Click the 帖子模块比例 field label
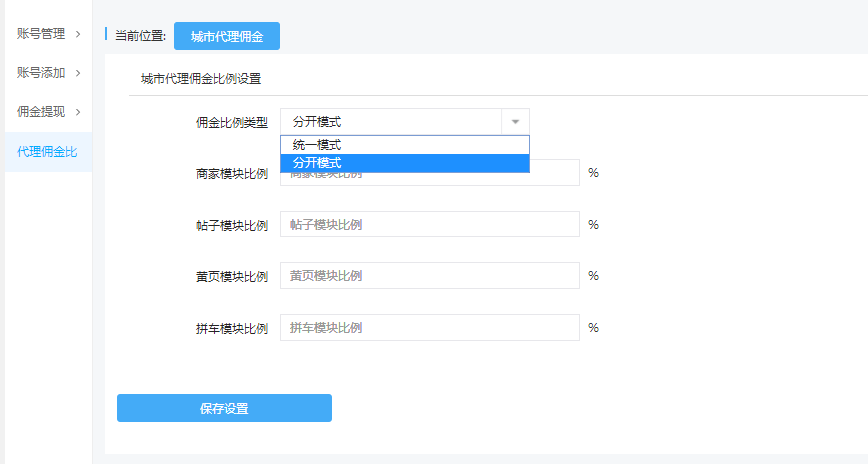 point(232,226)
